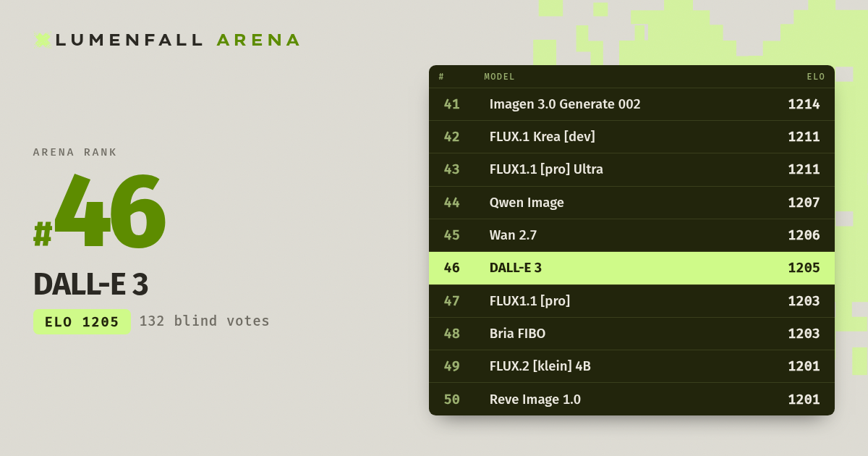Click ELO score 1214

(x=804, y=104)
